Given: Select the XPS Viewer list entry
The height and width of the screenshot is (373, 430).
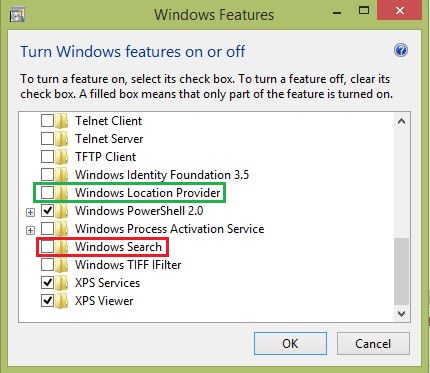Looking at the screenshot, I should pyautogui.click(x=104, y=301).
